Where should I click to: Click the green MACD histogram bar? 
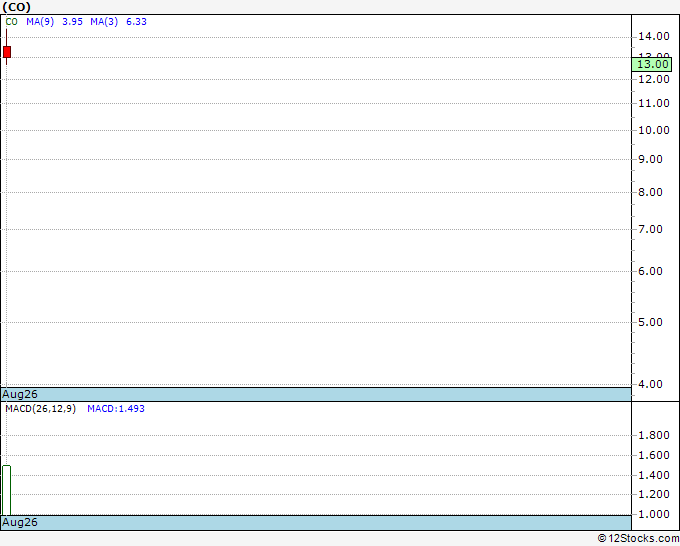pos(7,490)
